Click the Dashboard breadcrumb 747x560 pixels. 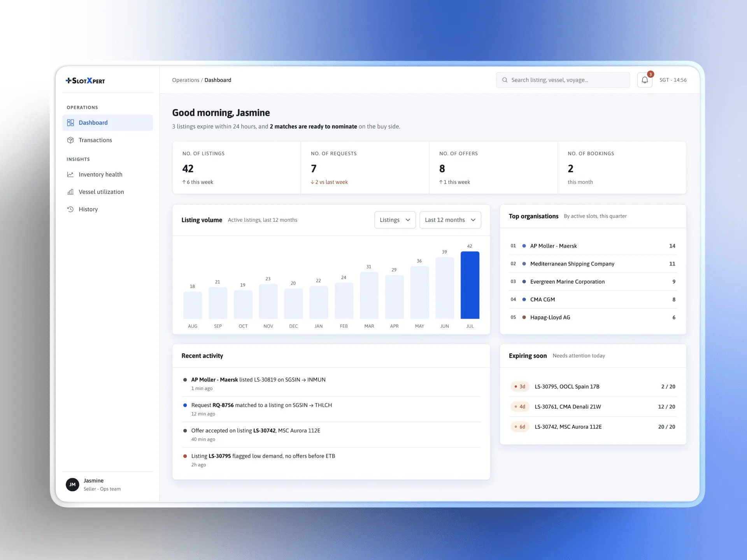tap(218, 80)
